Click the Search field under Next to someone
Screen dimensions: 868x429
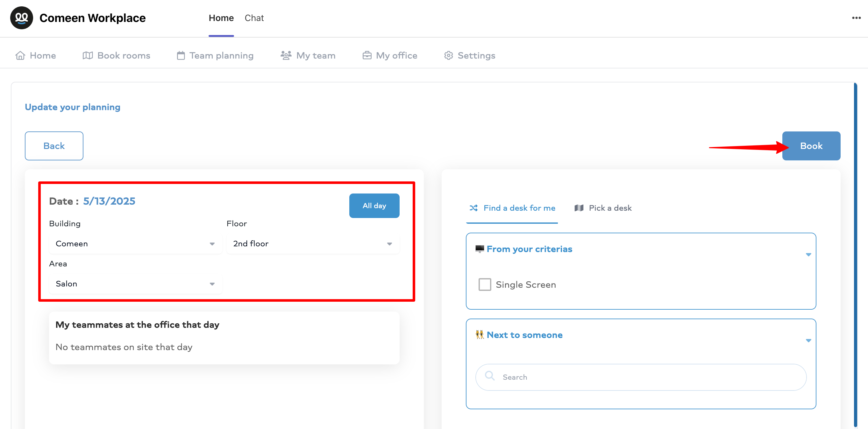641,377
